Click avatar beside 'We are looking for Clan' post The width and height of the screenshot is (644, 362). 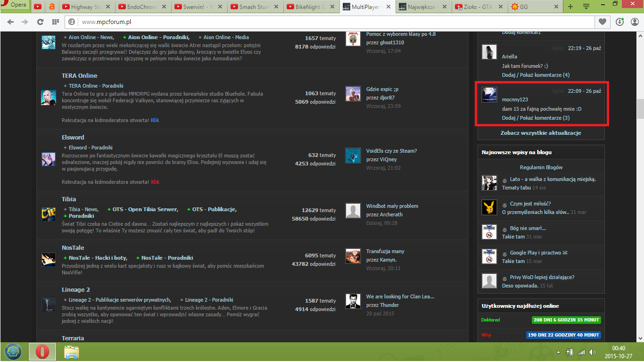click(353, 301)
